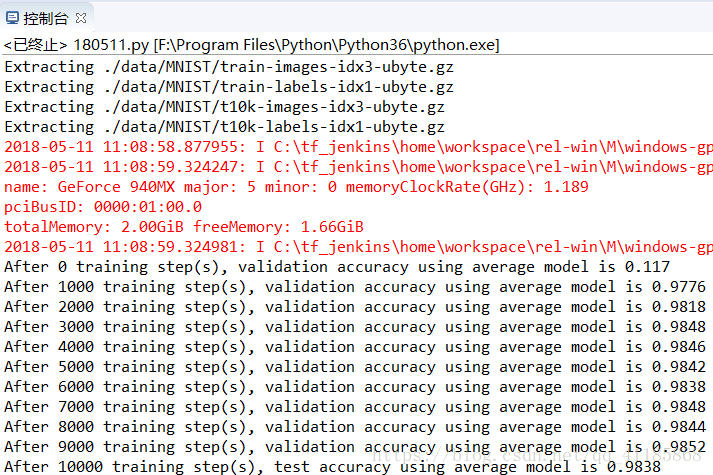
Task: Click the After 6000 training step(s) line
Action: 355,387
